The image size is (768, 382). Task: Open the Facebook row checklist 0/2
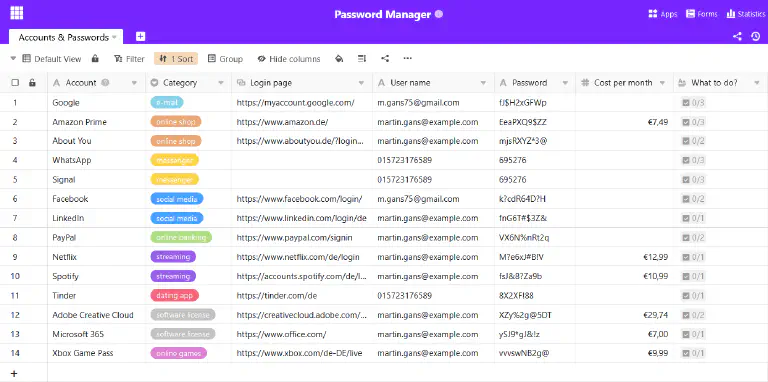[693, 199]
